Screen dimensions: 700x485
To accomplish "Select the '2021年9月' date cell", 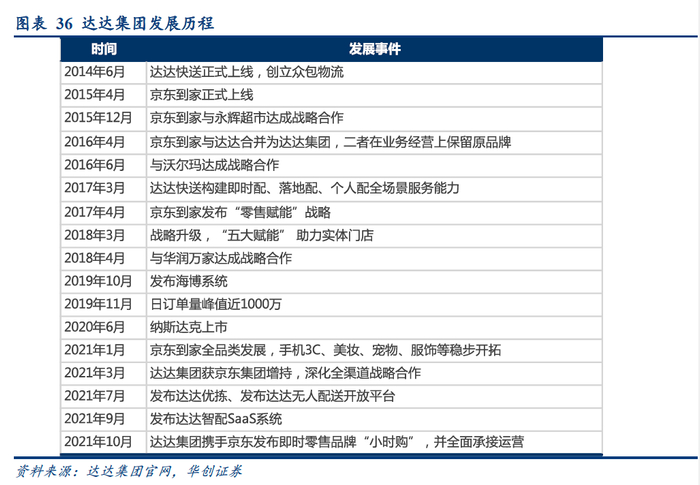I will (104, 419).
